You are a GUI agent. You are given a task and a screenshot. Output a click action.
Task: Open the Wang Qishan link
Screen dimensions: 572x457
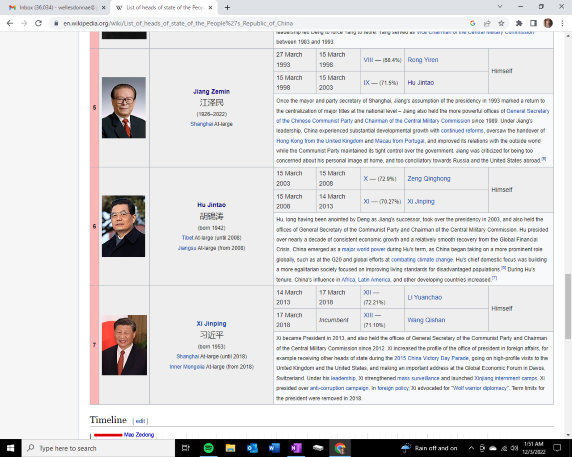point(426,320)
